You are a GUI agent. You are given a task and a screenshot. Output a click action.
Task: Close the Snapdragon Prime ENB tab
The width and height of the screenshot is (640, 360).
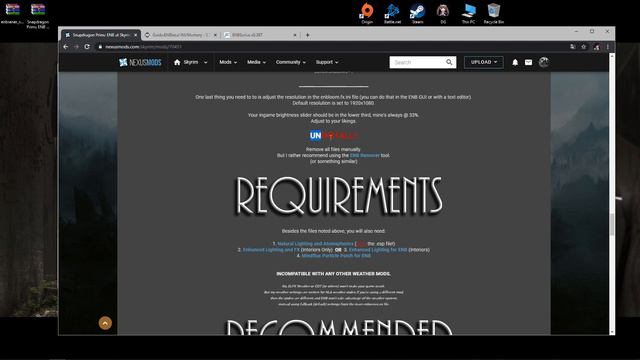point(136,35)
